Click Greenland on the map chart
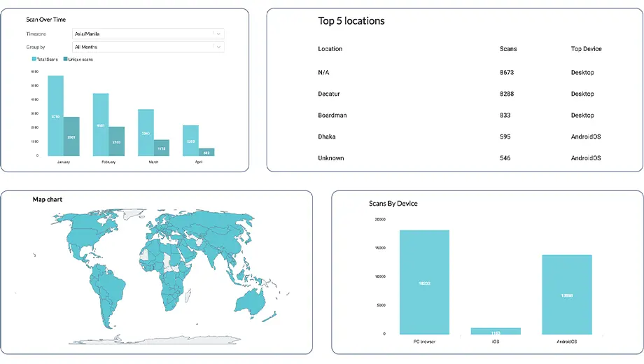This screenshot has width=644, height=364. (x=134, y=213)
